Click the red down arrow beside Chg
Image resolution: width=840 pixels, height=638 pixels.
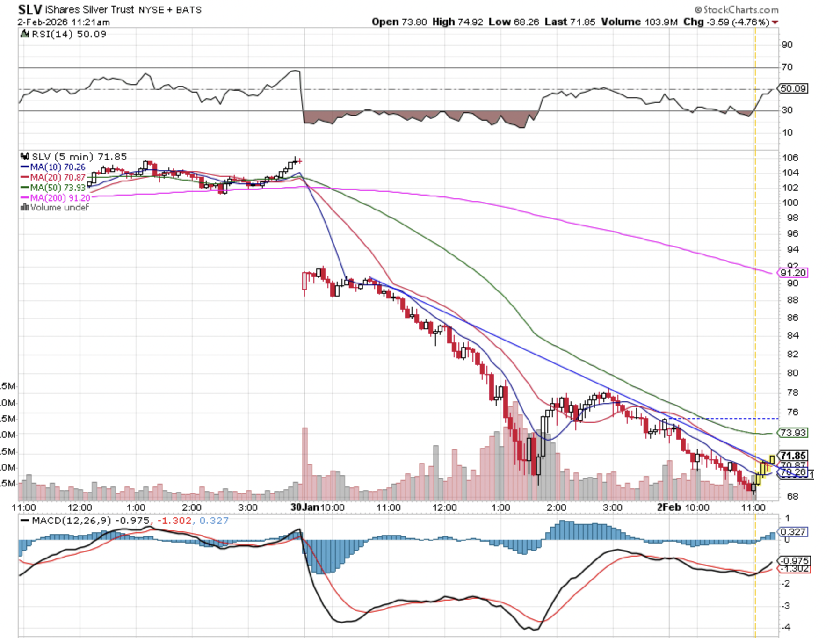pos(775,22)
